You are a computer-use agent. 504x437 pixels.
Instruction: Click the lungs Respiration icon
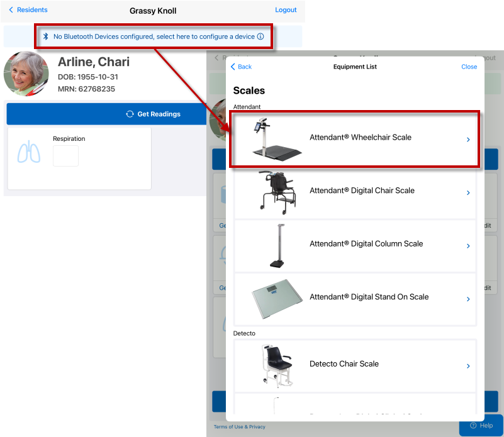[x=29, y=154]
